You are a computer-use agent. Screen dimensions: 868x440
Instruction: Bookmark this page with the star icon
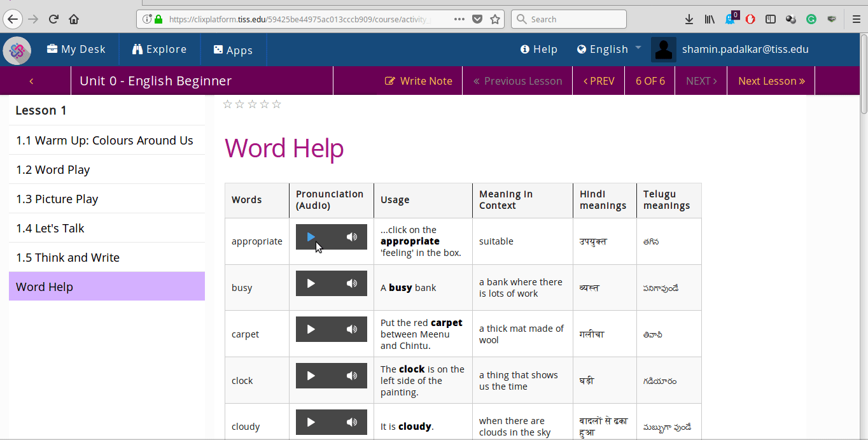tap(495, 19)
